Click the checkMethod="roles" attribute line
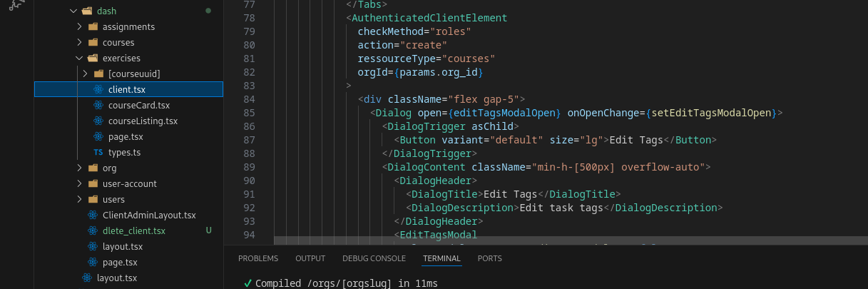Viewport: 868px width, 289px height. click(x=415, y=31)
